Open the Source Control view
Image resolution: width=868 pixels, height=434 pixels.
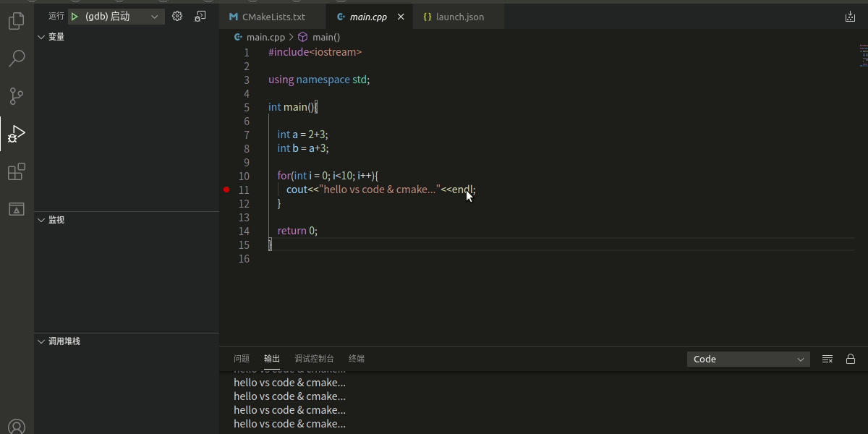(16, 95)
